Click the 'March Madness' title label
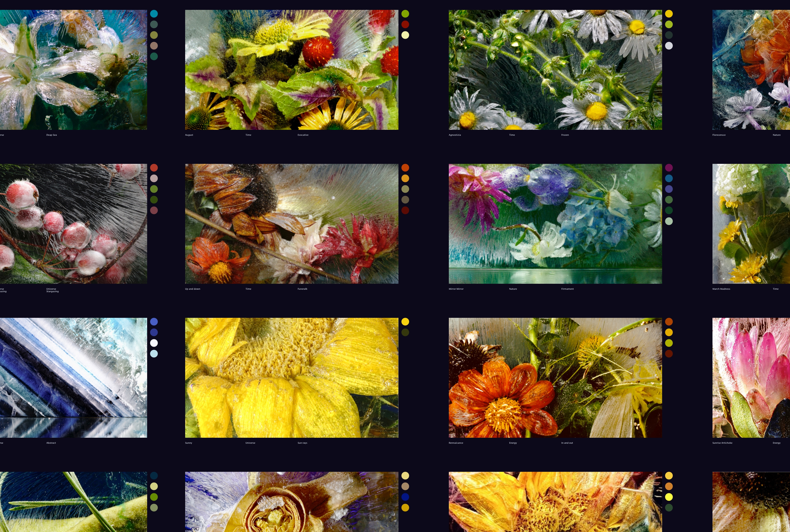The width and height of the screenshot is (790, 532). coord(721,289)
